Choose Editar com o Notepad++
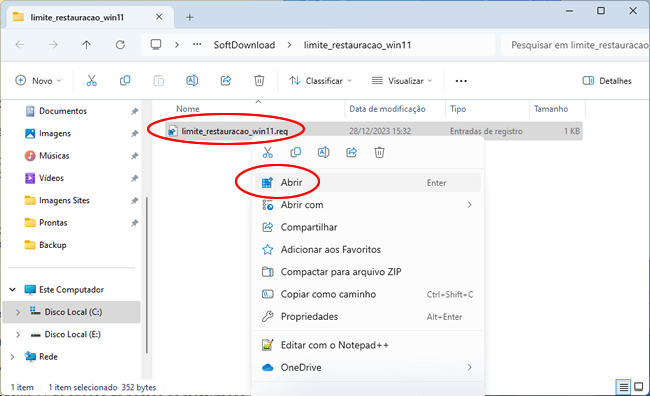Screen dimensions: 650x396 (368, 345)
